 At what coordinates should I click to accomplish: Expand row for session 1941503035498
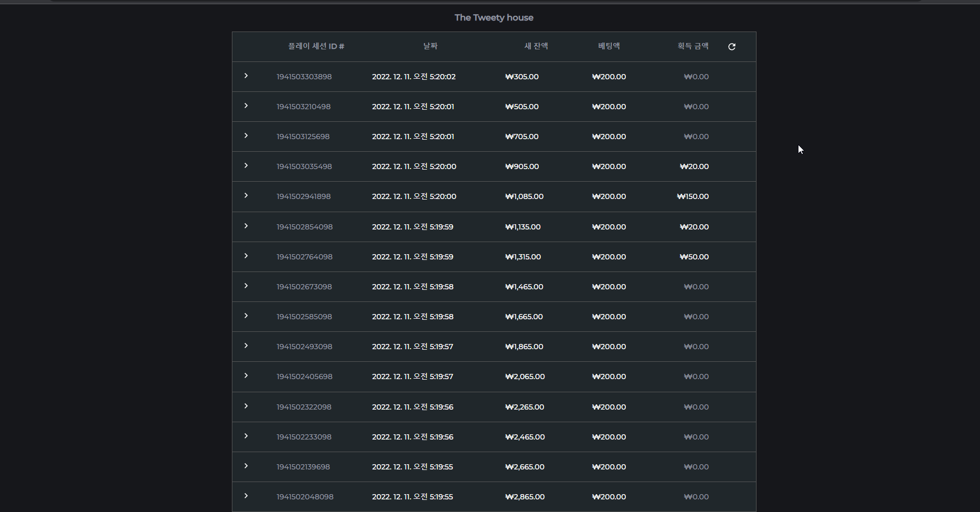(x=246, y=166)
